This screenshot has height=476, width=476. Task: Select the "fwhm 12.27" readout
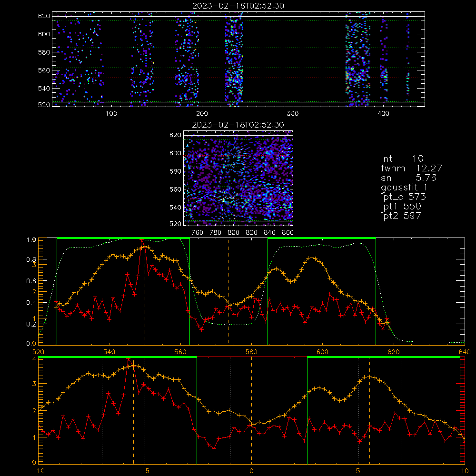411,168
